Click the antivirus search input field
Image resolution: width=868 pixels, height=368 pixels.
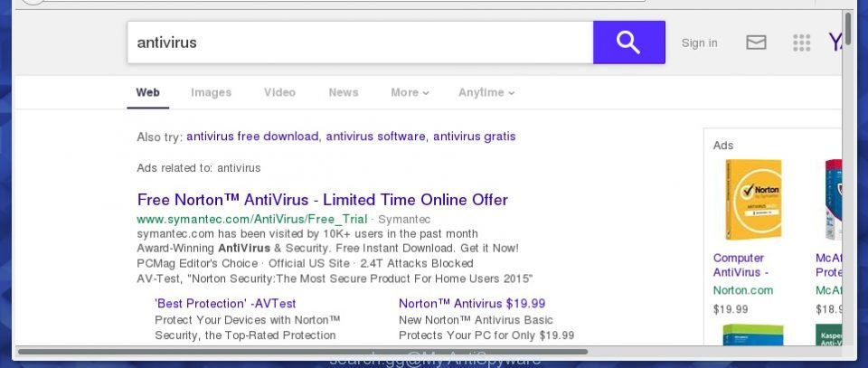[361, 42]
